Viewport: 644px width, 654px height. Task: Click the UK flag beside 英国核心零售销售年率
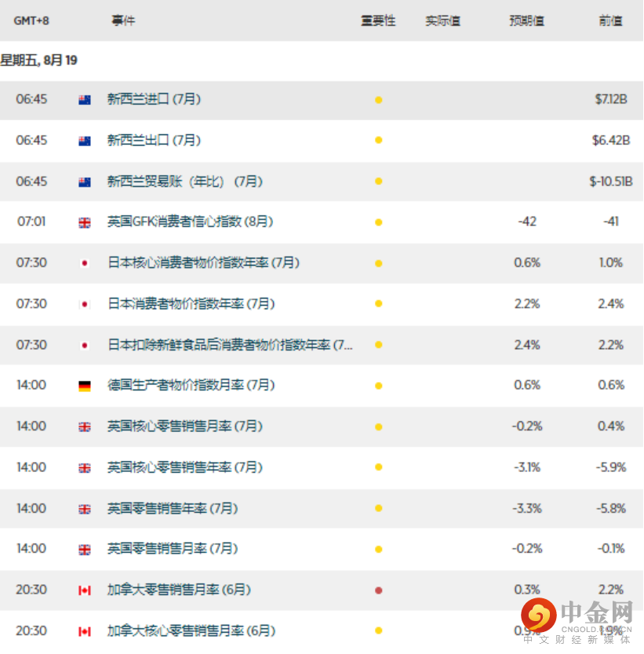pyautogui.click(x=85, y=468)
